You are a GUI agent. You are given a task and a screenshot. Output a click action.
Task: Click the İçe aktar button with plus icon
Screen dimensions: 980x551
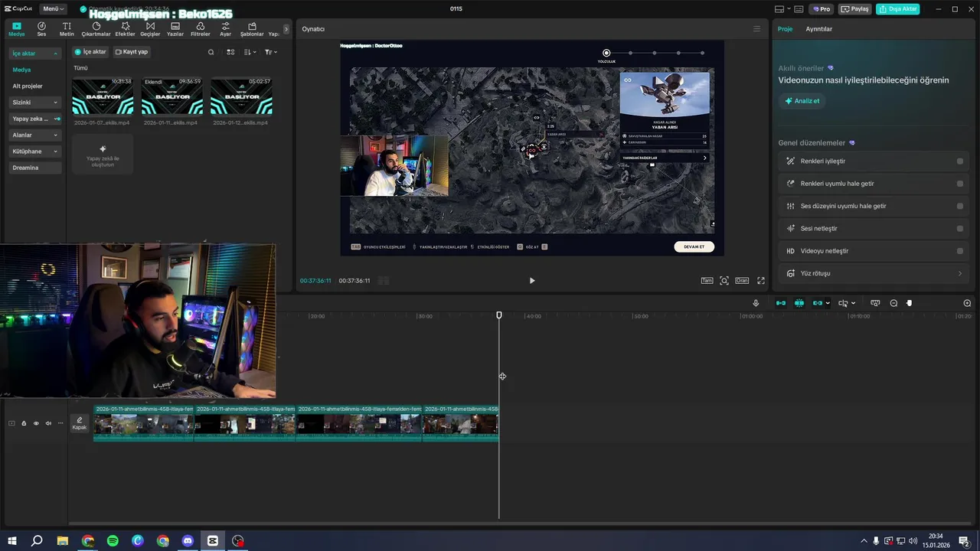point(90,52)
